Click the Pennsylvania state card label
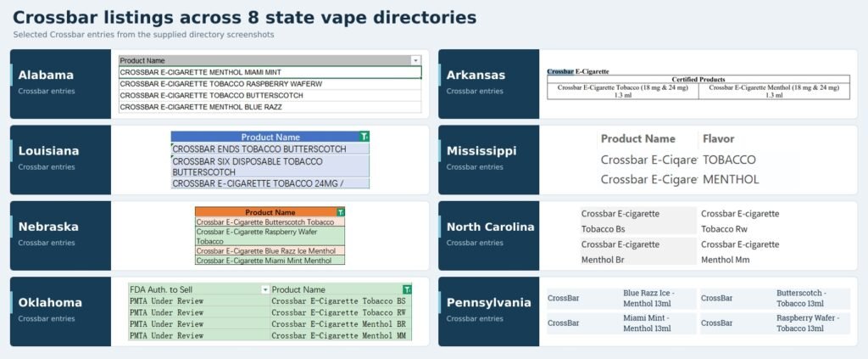Screen dimensions: 868x359 tap(489, 302)
